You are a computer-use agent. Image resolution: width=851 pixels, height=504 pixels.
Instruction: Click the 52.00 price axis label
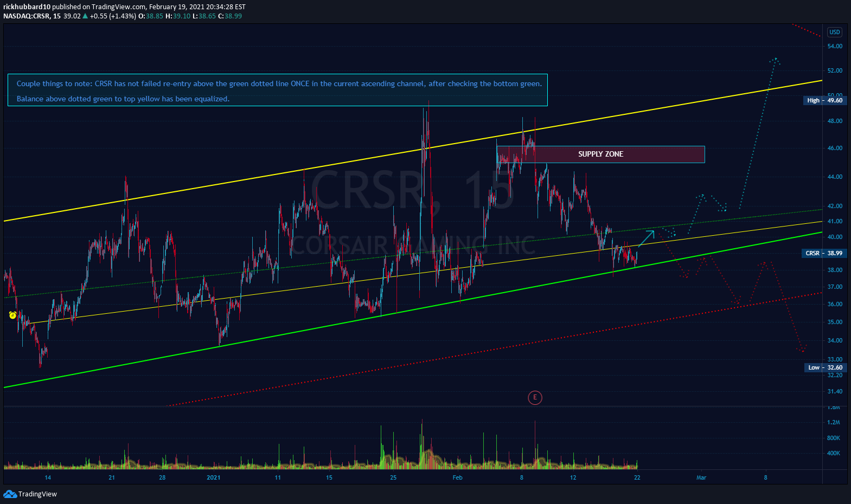pos(835,70)
